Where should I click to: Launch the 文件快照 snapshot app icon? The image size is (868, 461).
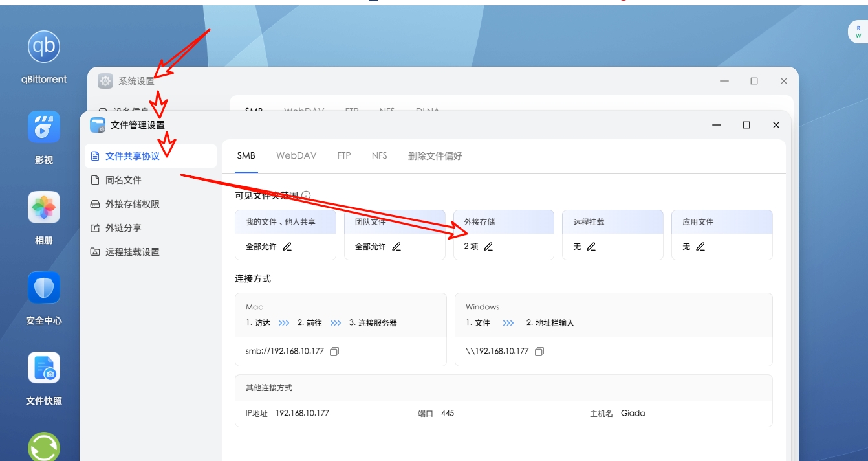click(44, 368)
